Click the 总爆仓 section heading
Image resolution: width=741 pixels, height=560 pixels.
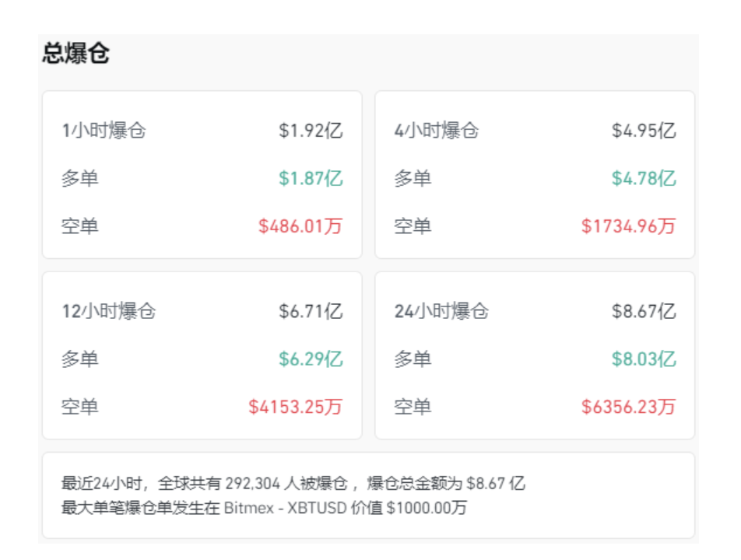(x=76, y=54)
